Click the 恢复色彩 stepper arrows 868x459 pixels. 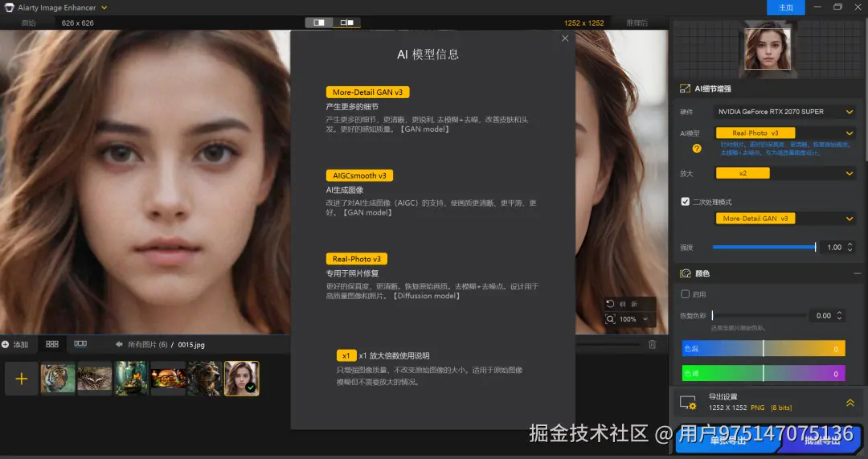click(840, 316)
